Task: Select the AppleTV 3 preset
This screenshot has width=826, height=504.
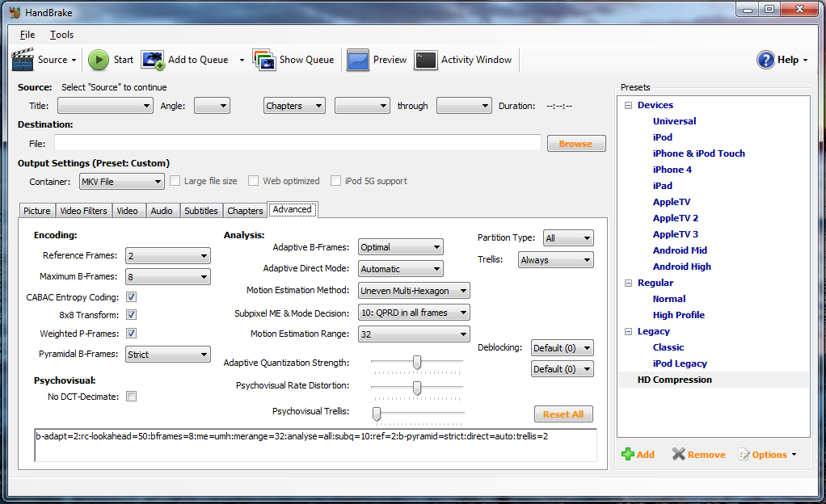Action: pos(676,234)
